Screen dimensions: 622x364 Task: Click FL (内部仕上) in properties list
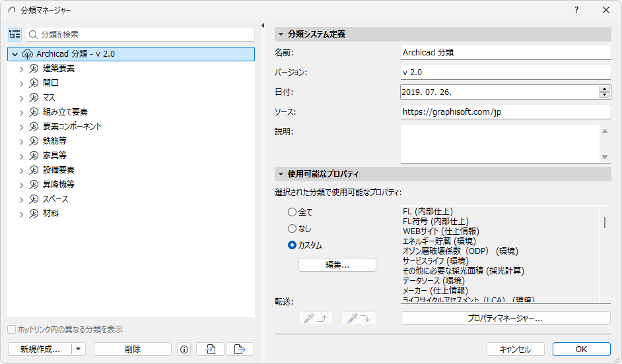(428, 212)
